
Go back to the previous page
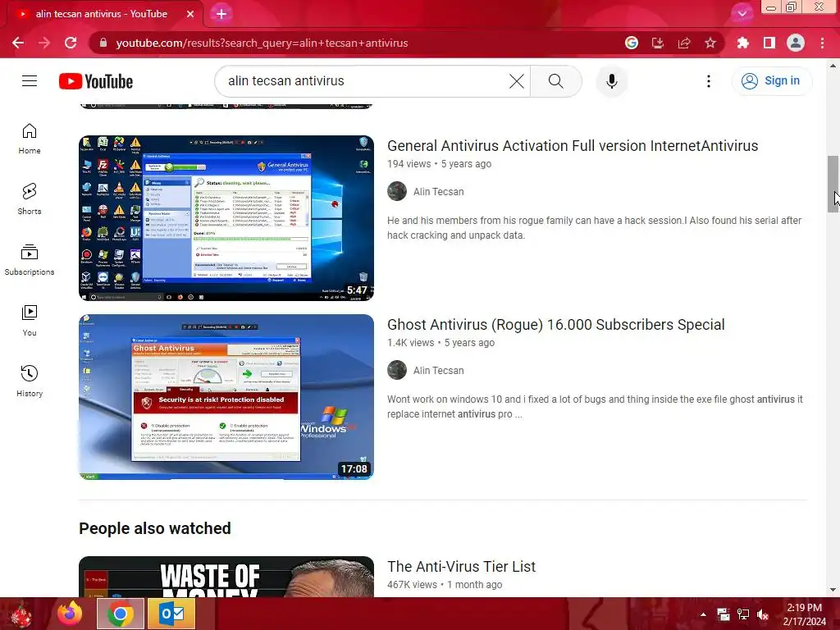18,43
